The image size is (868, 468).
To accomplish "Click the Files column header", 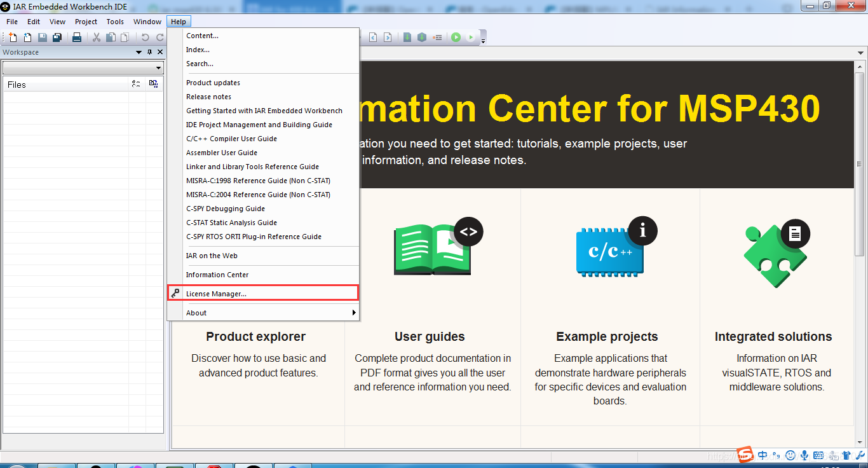I will [x=66, y=84].
